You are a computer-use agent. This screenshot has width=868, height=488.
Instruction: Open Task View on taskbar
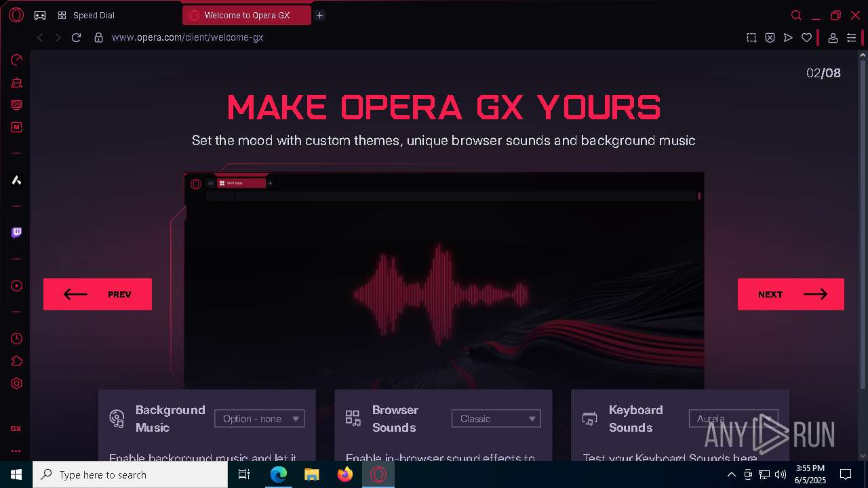244,474
